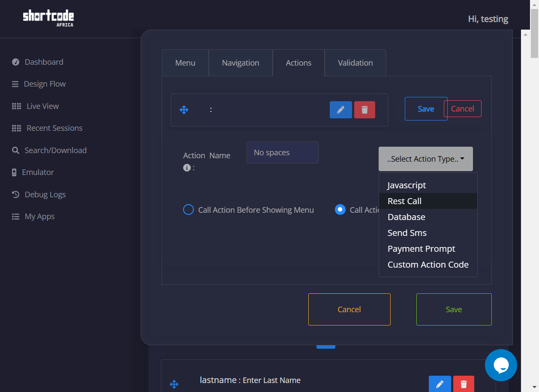Open the chat support bubble

501,365
